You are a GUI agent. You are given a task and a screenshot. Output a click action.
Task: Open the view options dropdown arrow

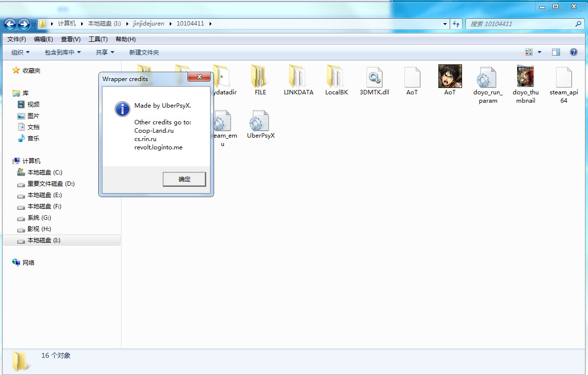click(540, 52)
